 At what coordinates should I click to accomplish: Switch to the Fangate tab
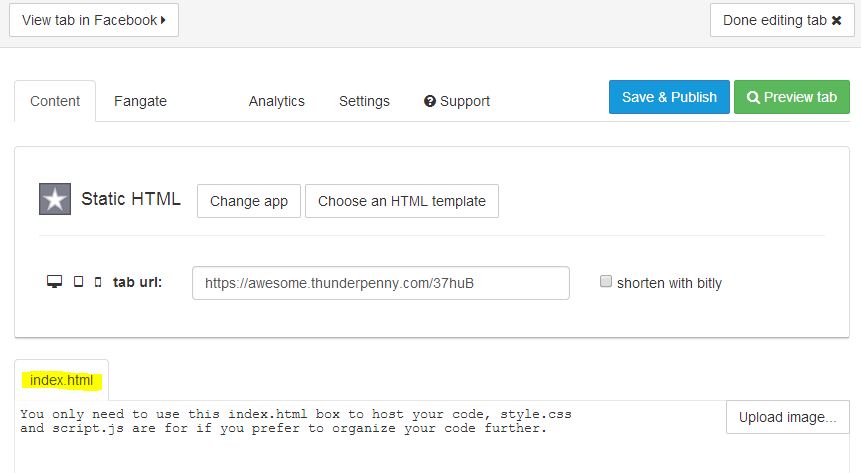(141, 101)
